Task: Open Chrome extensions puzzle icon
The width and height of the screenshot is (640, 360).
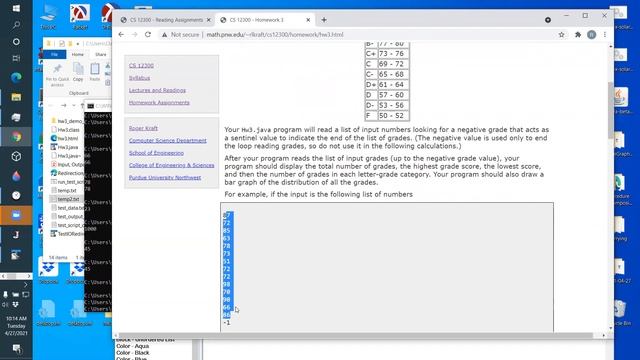Action: (x=578, y=35)
